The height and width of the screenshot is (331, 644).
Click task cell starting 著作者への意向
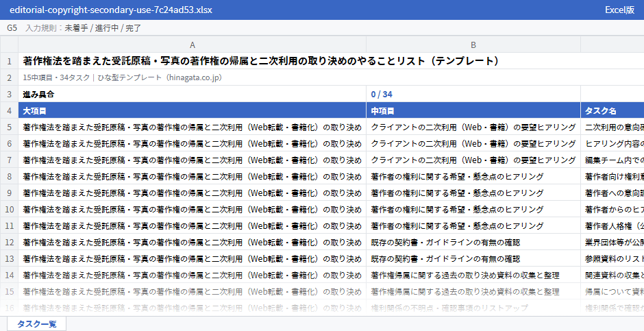(x=612, y=193)
